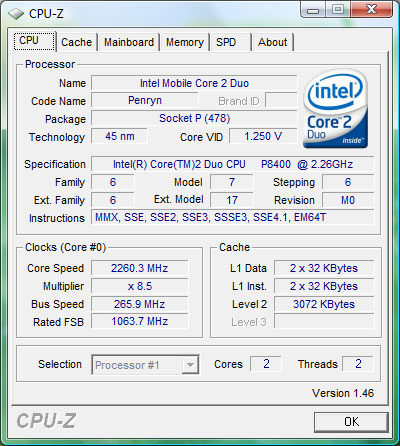The height and width of the screenshot is (446, 400).
Task: Click the Model value '7'
Action: pyautogui.click(x=231, y=182)
